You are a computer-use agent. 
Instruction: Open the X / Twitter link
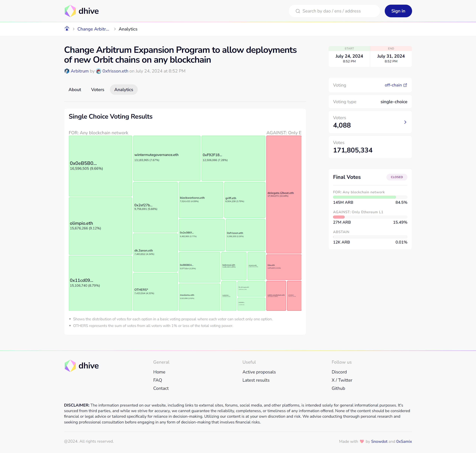point(342,380)
